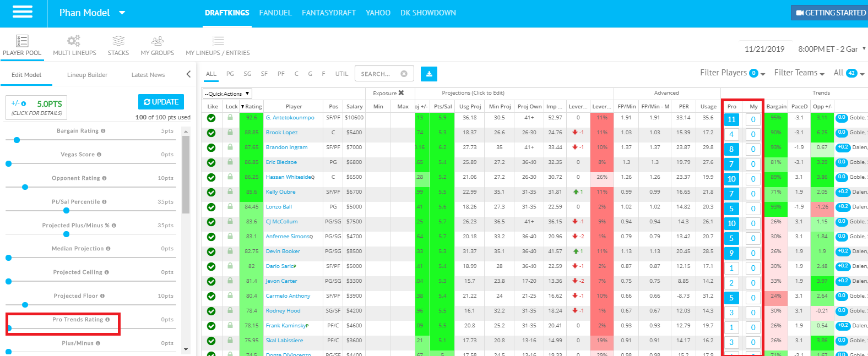Open the My Groups view
Image resolution: width=868 pixels, height=356 pixels.
click(x=158, y=46)
